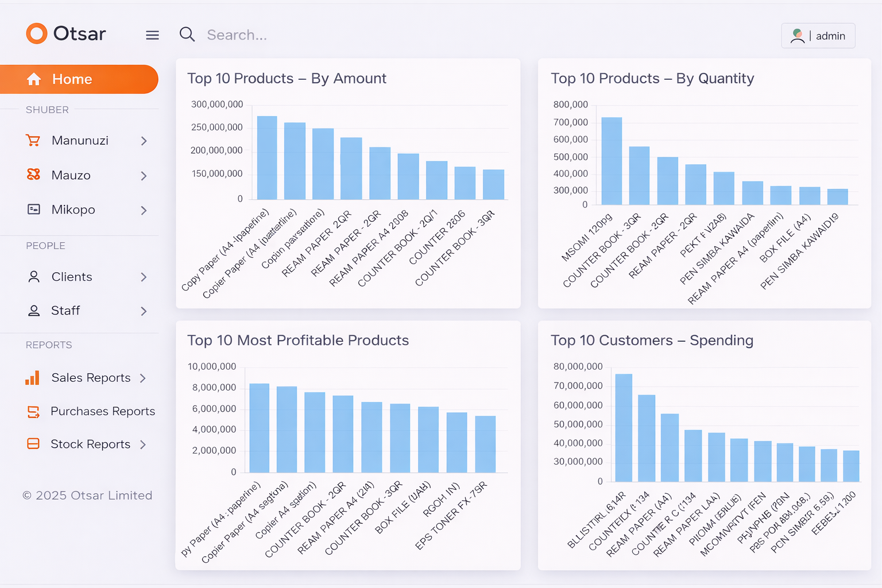This screenshot has height=588, width=882.
Task: Expand the Manunuzi submenu chevron
Action: (x=144, y=141)
